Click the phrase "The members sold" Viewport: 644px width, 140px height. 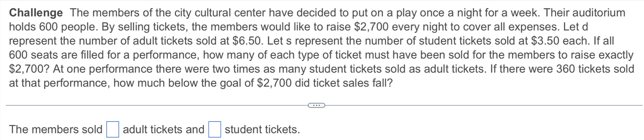[x=56, y=129]
